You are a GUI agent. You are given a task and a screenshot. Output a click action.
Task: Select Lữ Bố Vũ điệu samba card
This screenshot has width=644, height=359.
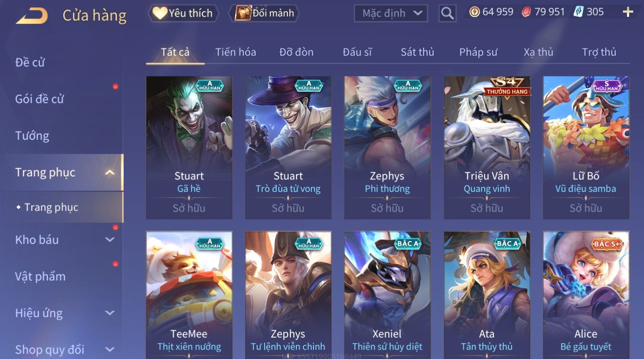point(586,148)
